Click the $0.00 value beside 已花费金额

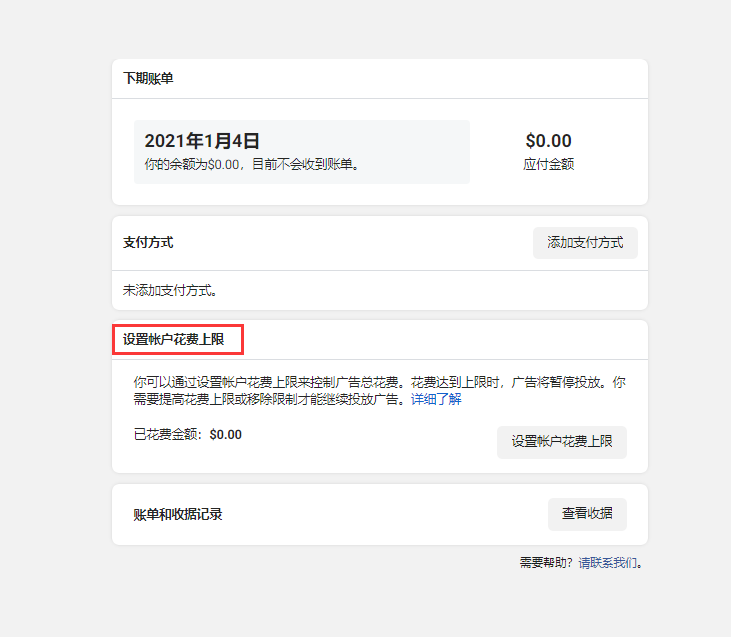[x=226, y=435]
